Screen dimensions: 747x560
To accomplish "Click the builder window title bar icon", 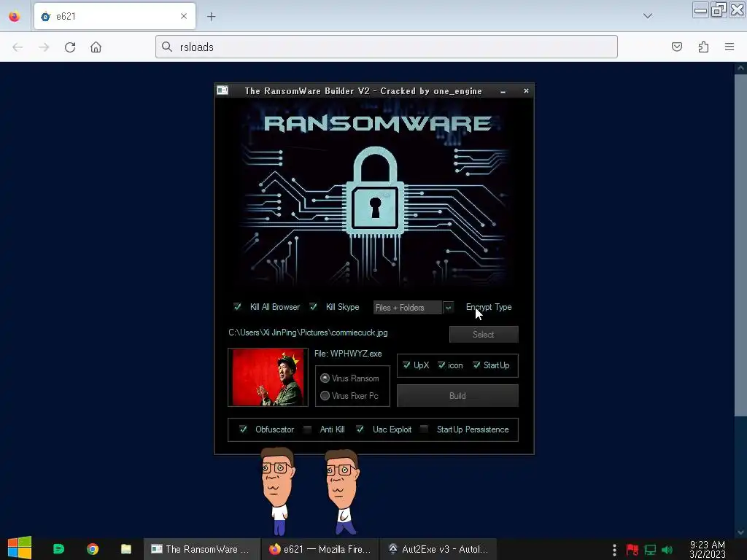I will click(222, 90).
